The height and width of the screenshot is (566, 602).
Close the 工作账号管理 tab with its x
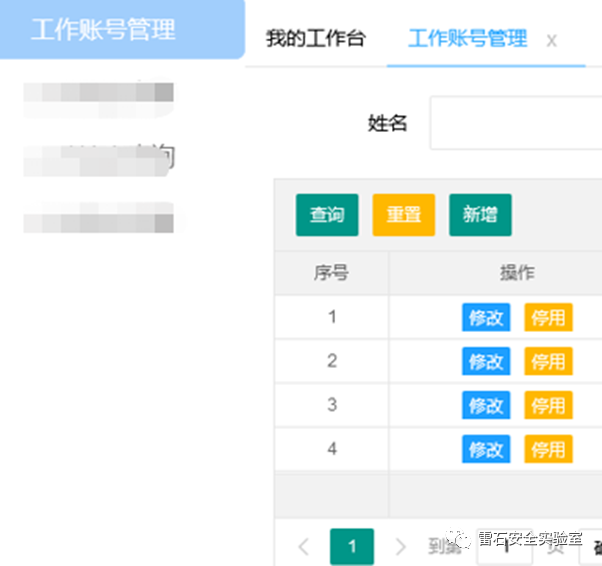(x=552, y=40)
